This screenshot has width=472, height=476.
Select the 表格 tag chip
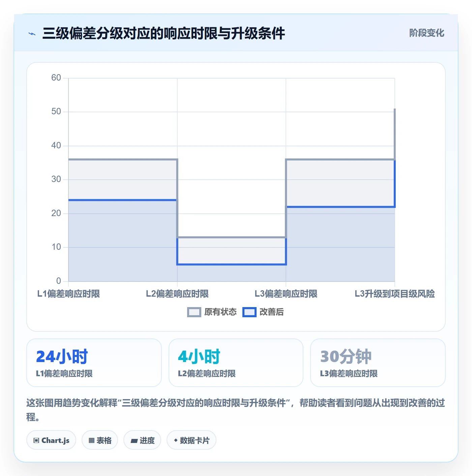point(100,440)
